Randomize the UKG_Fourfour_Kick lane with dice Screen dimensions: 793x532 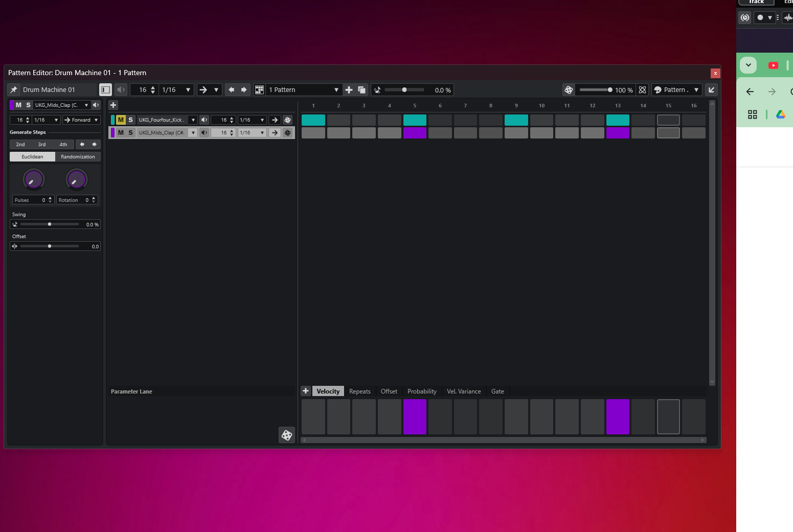click(x=288, y=120)
